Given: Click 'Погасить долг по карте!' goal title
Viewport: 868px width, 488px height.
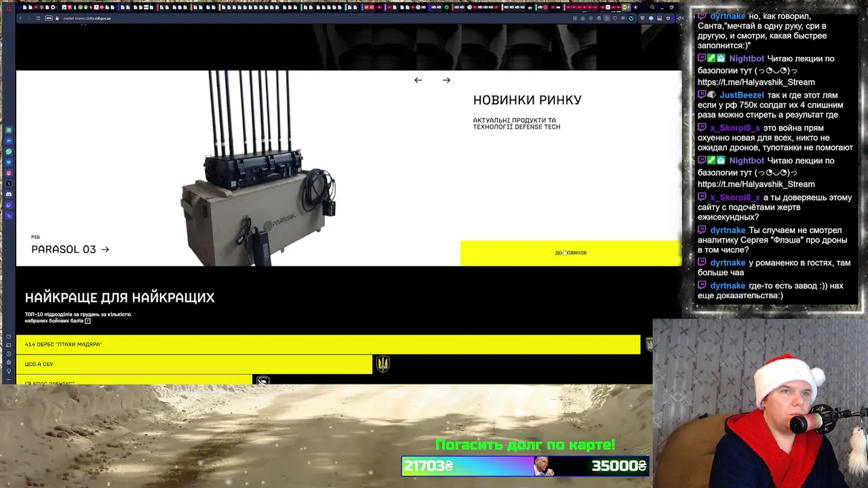Looking at the screenshot, I should click(x=525, y=445).
